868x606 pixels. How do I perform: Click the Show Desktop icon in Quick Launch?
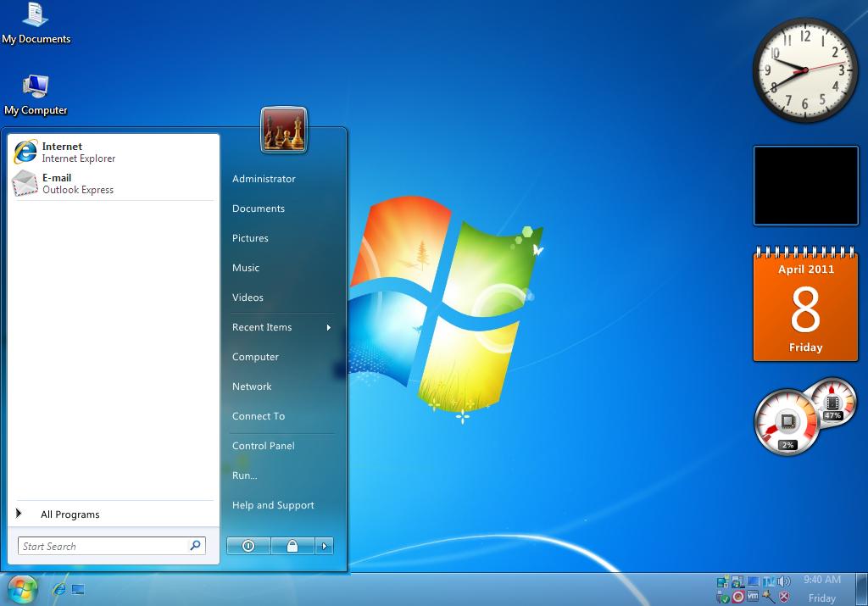click(78, 589)
